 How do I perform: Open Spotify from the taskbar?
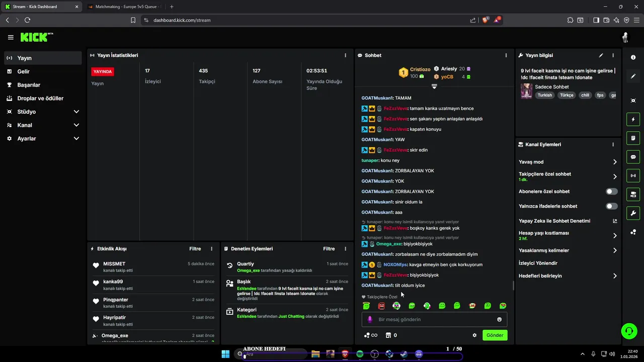pyautogui.click(x=360, y=354)
